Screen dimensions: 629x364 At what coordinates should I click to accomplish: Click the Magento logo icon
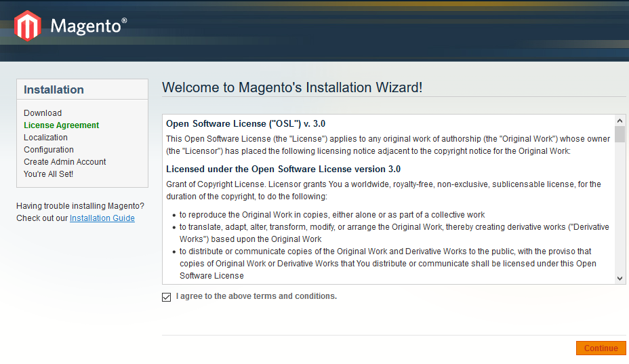(x=28, y=26)
